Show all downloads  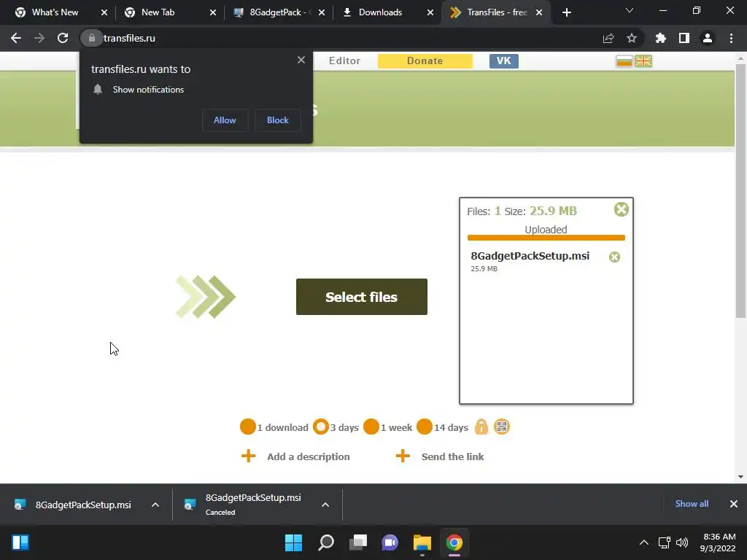pyautogui.click(x=692, y=504)
